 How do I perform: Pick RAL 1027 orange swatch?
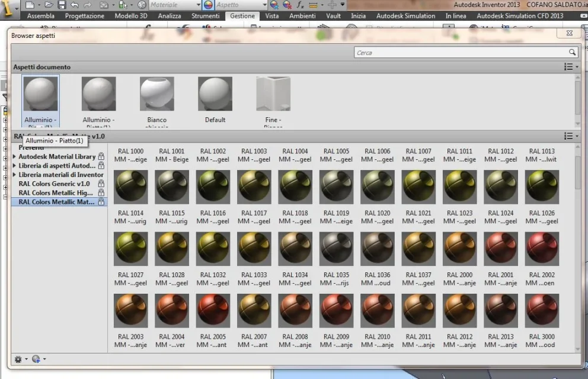(x=131, y=310)
